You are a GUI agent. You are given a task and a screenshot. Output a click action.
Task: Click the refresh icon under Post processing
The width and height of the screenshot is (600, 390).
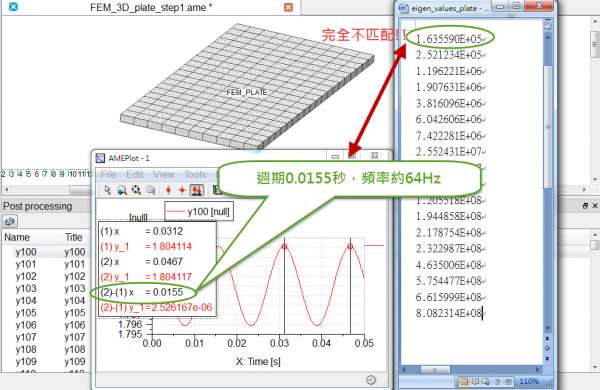(10, 221)
